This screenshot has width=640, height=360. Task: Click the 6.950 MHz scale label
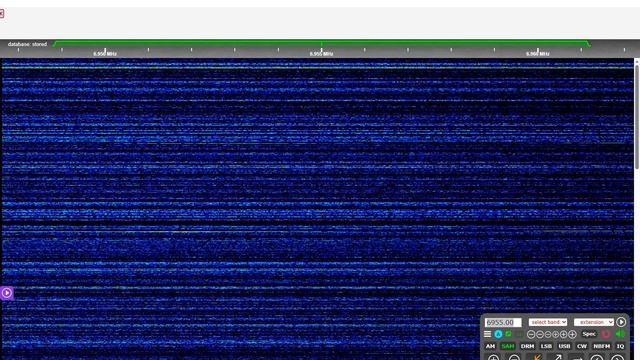[105, 54]
